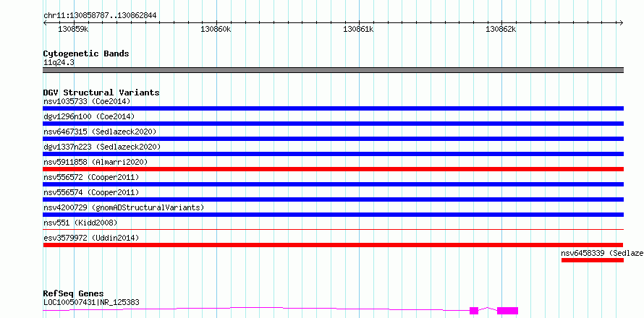Click the blue bar under dgv1337n223
The height and width of the screenshot is (318, 644).
pyautogui.click(x=333, y=154)
